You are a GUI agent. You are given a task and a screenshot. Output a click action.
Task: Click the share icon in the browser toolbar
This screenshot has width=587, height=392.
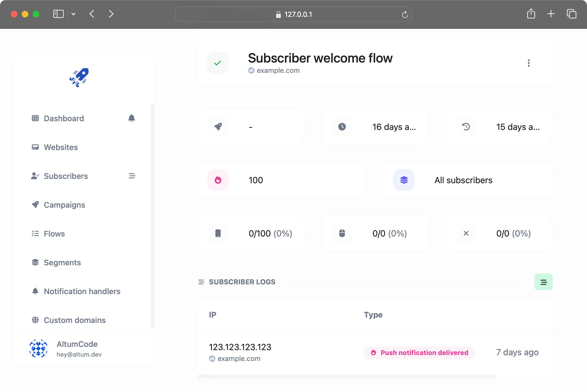[530, 14]
